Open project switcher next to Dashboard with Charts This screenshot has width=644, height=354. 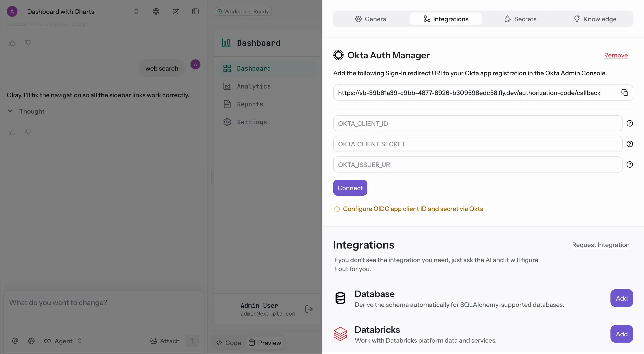136,11
